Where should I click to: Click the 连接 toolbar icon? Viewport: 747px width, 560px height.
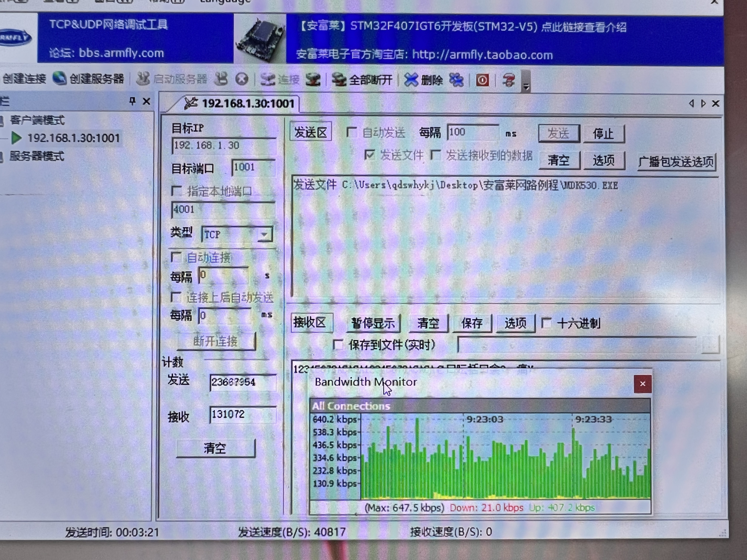[268, 80]
